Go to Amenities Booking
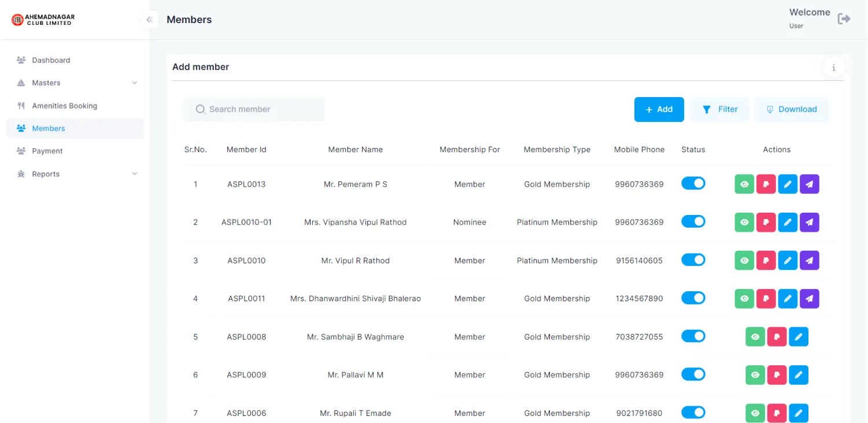868x423 pixels. point(75,106)
